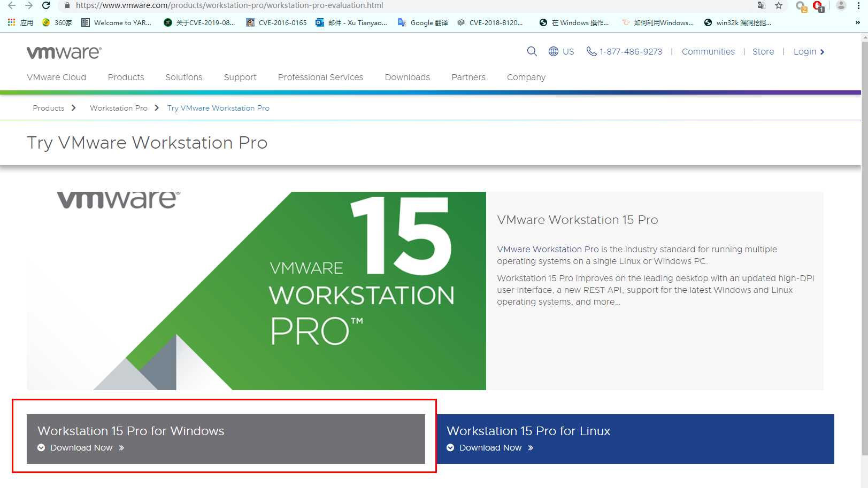Open the Company menu
The width and height of the screenshot is (868, 488).
(x=526, y=77)
